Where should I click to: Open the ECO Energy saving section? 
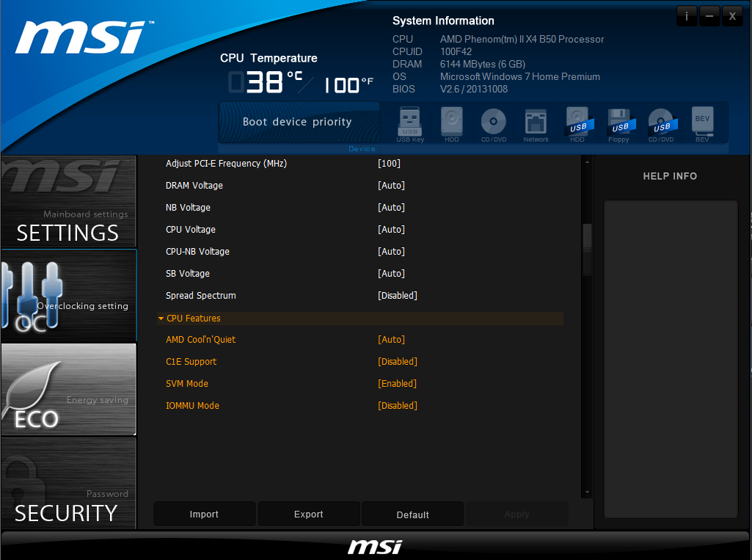(x=68, y=389)
